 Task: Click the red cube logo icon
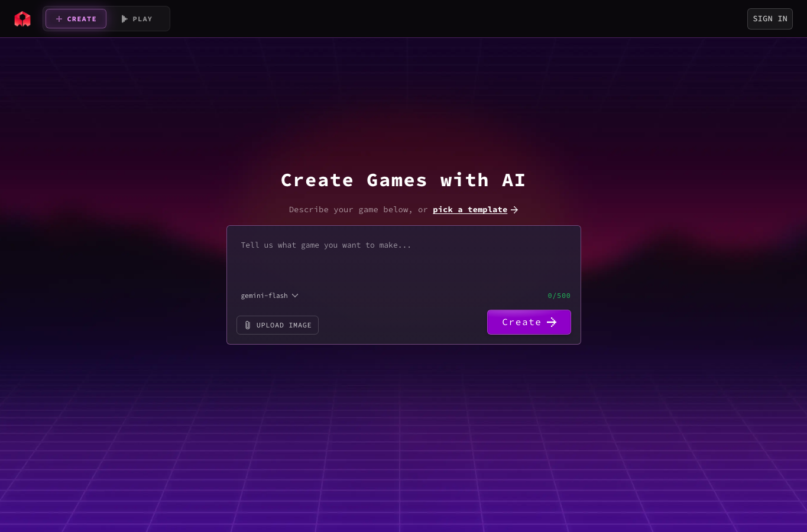pyautogui.click(x=22, y=19)
